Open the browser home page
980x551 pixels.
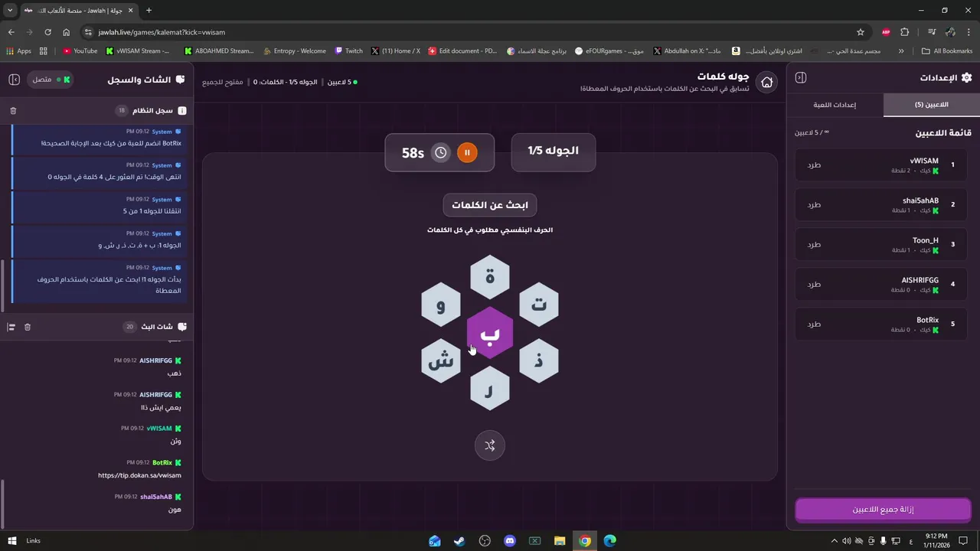(x=66, y=32)
